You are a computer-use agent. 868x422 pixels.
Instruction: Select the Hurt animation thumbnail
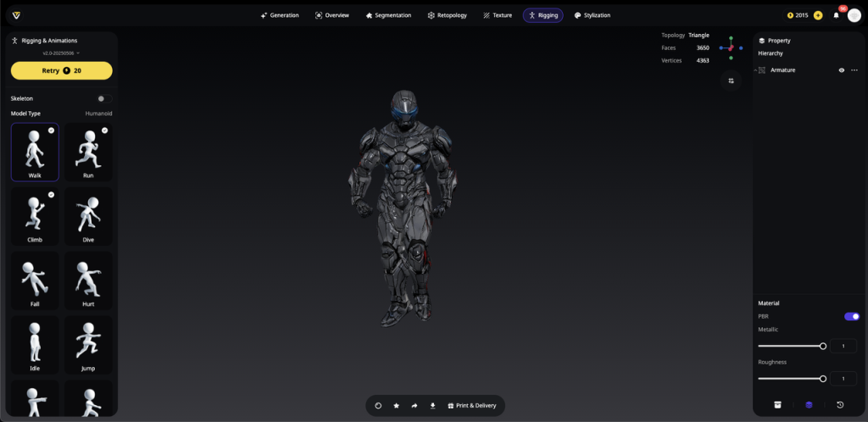88,280
